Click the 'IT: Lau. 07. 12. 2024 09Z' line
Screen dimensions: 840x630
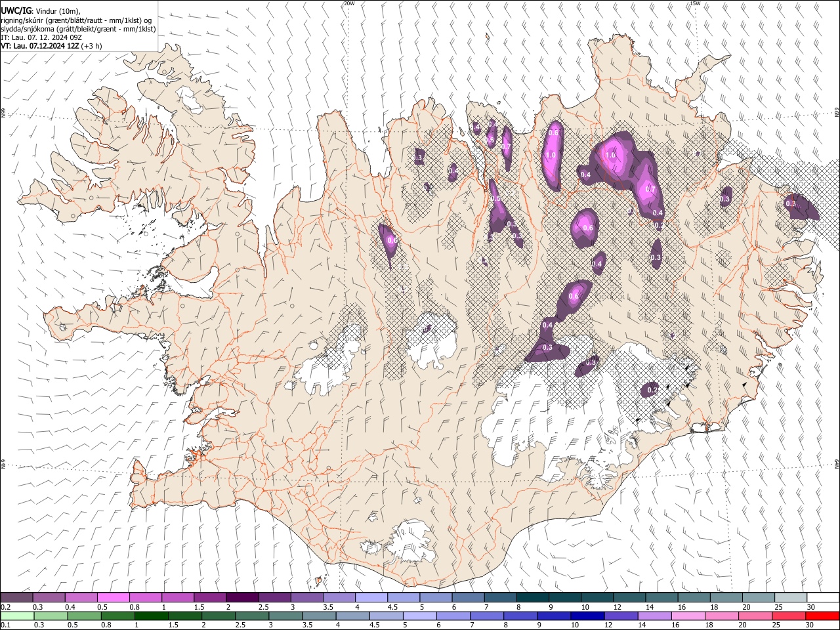(41, 37)
